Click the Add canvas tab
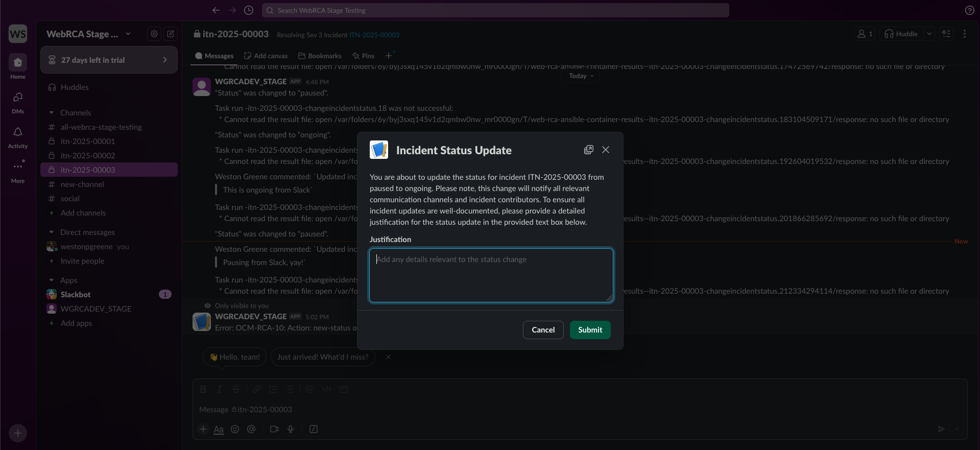The height and width of the screenshot is (450, 980). pyautogui.click(x=266, y=56)
